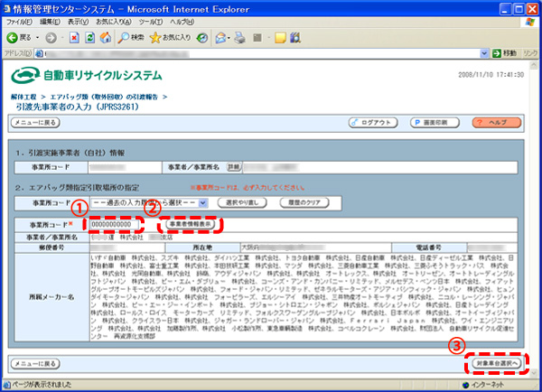Click the Print printer icon
The width and height of the screenshot is (542, 392).
pyautogui.click(x=239, y=38)
